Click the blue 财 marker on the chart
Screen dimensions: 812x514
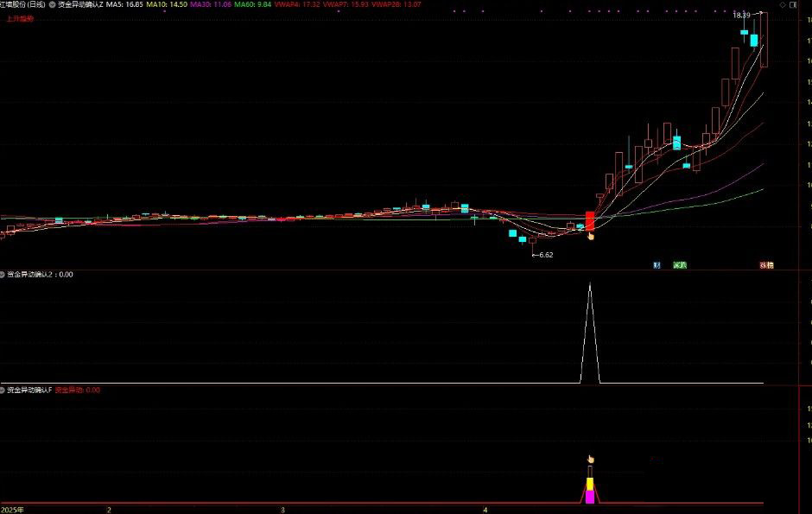click(x=657, y=265)
